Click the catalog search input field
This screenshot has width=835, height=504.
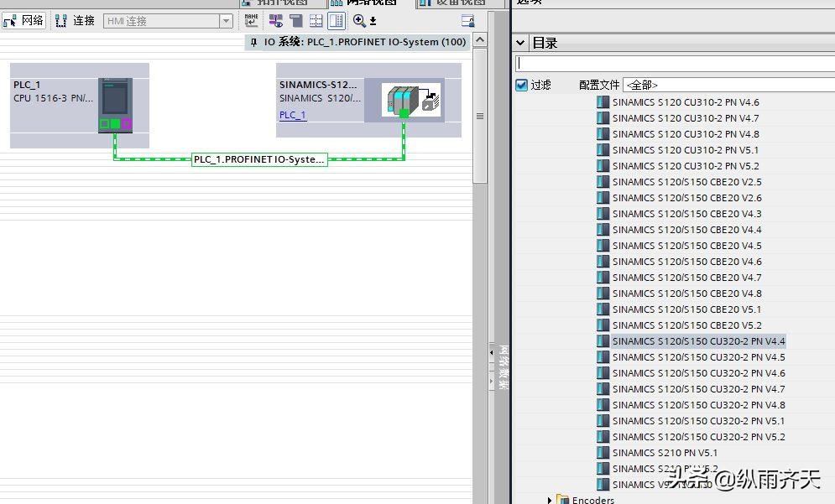(675, 64)
